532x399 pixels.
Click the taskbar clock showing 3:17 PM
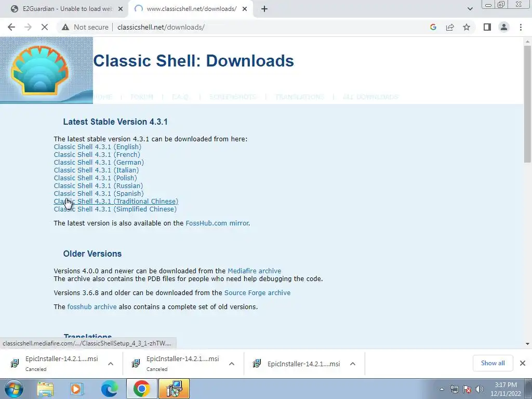(x=506, y=389)
